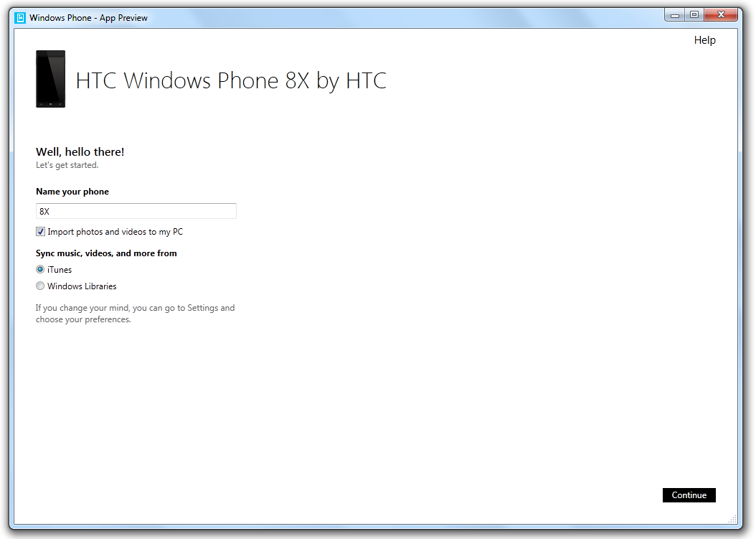Click the 'HTC Windows Phone 8X by HTC' heading

pyautogui.click(x=231, y=80)
